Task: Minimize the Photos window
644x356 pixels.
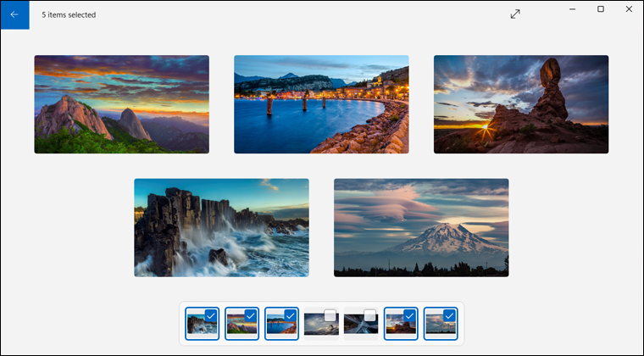Action: [572, 9]
